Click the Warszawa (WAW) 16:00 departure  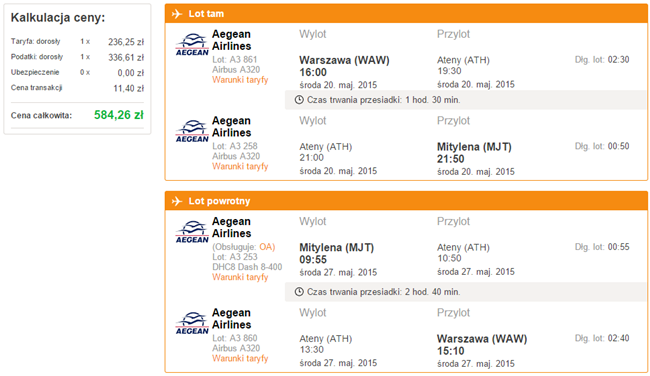pos(344,66)
